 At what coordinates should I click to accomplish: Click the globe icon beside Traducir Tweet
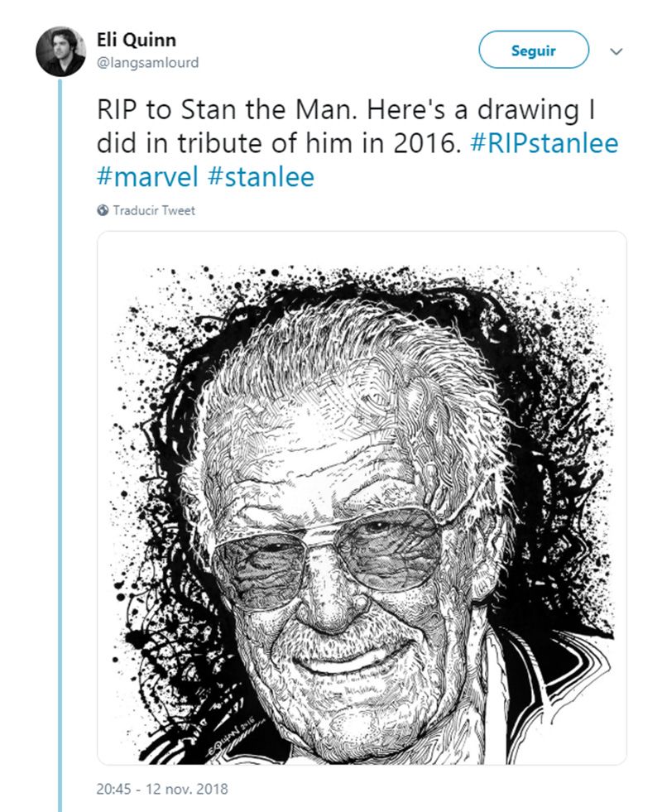103,210
